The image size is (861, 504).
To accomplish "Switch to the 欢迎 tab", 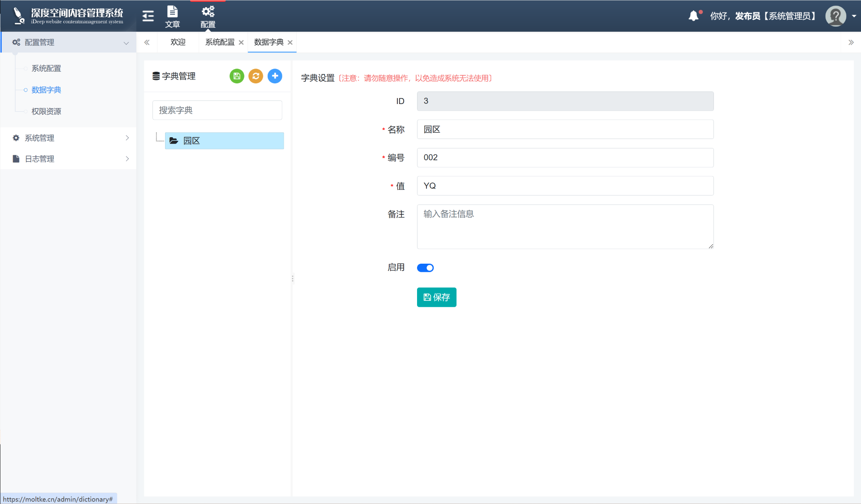I will [x=178, y=42].
